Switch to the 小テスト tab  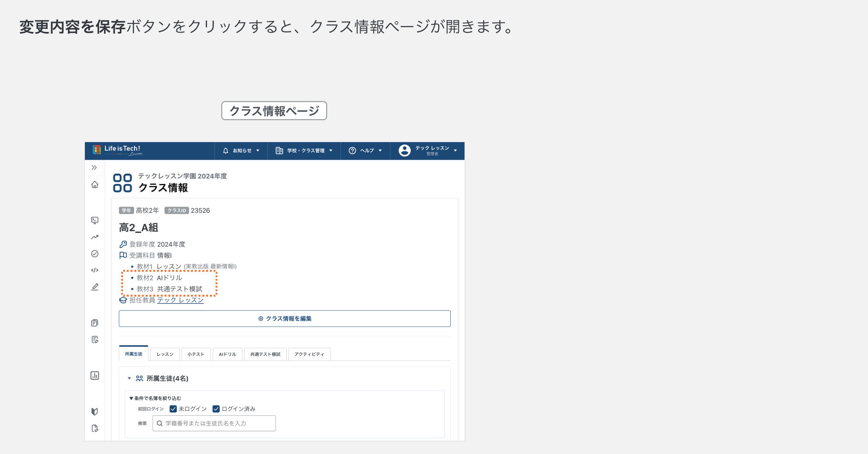[x=196, y=354]
